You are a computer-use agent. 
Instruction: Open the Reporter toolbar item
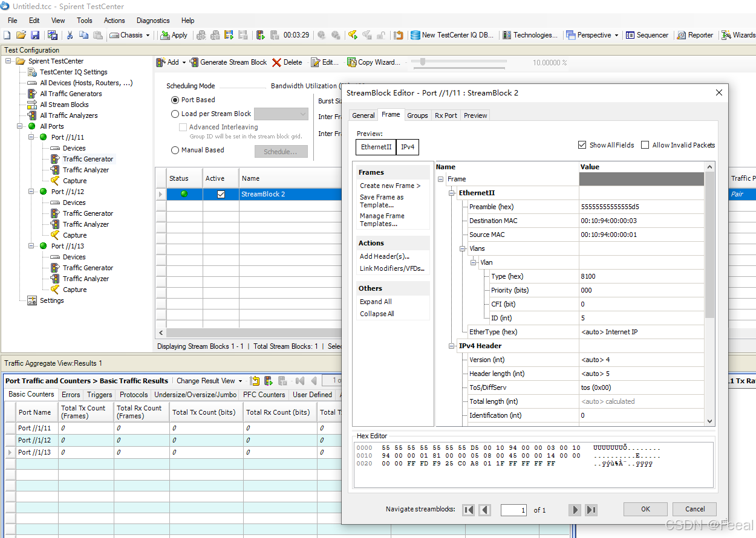click(695, 35)
